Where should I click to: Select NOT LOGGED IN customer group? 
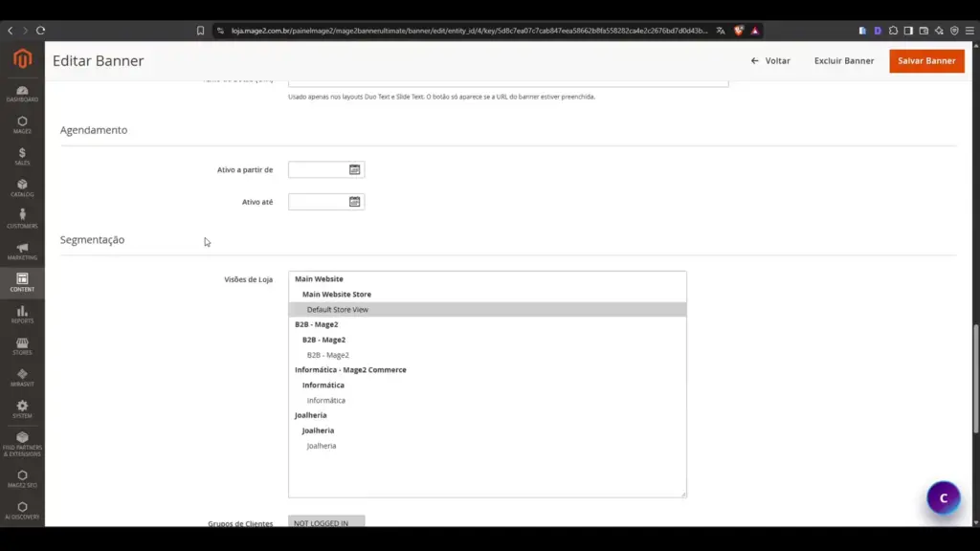click(326, 522)
